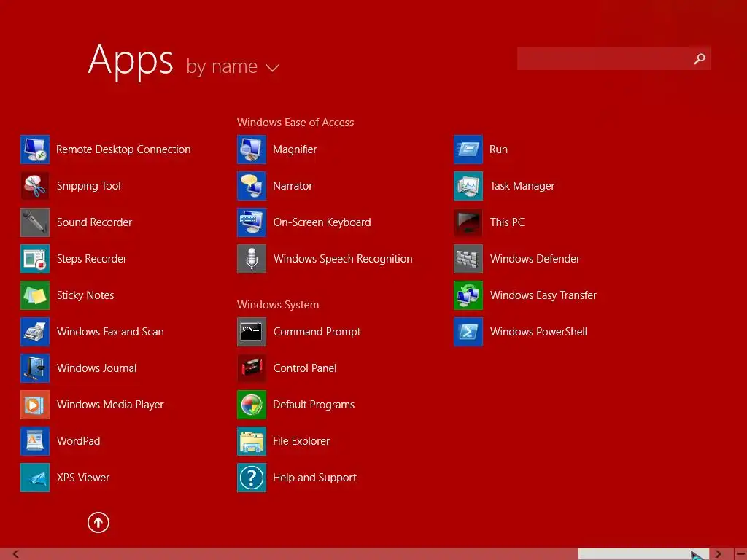Launch Windows Defender wall icon
Screen dimensions: 747x560
468,259
